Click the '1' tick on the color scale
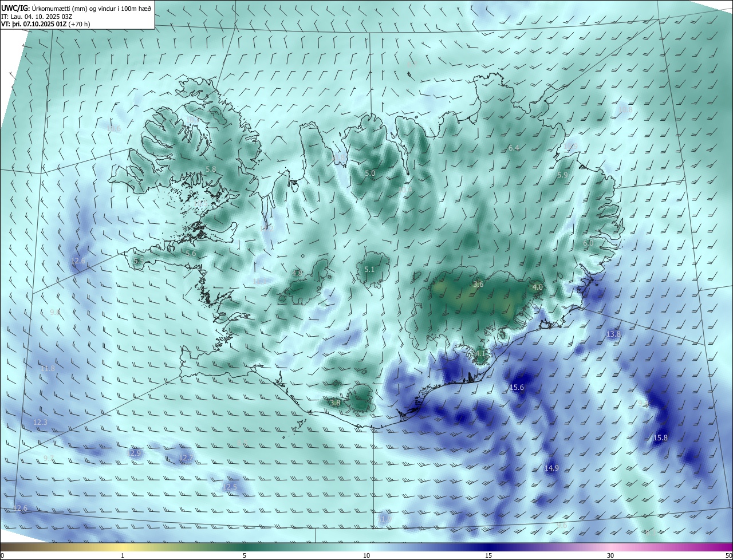The height and width of the screenshot is (560, 733). tap(123, 556)
